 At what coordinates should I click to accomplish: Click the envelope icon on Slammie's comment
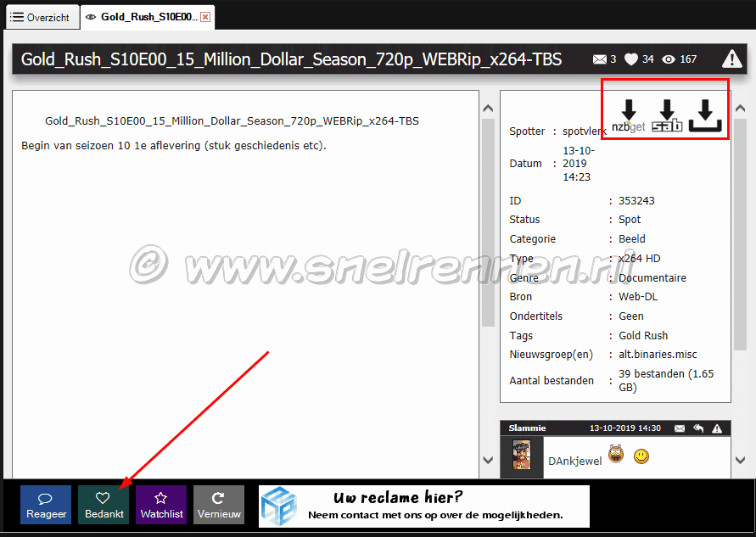pyautogui.click(x=680, y=428)
